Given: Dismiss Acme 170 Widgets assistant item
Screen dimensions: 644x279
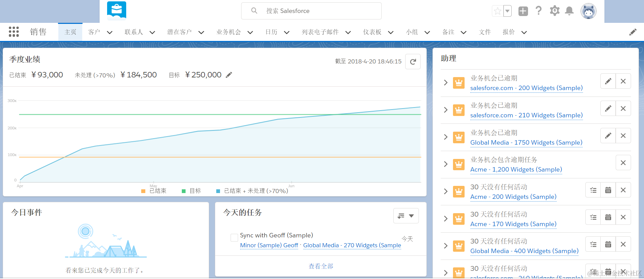Looking at the screenshot, I should coord(623,217).
